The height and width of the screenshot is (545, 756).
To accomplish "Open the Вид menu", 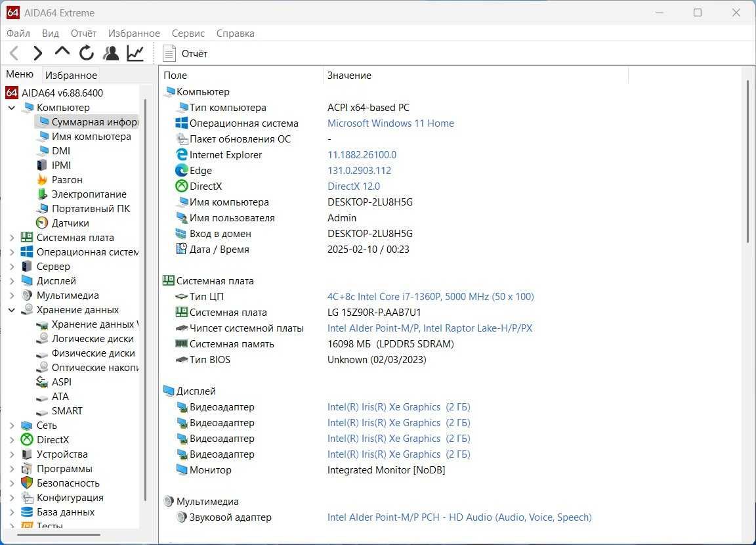I will click(x=50, y=33).
